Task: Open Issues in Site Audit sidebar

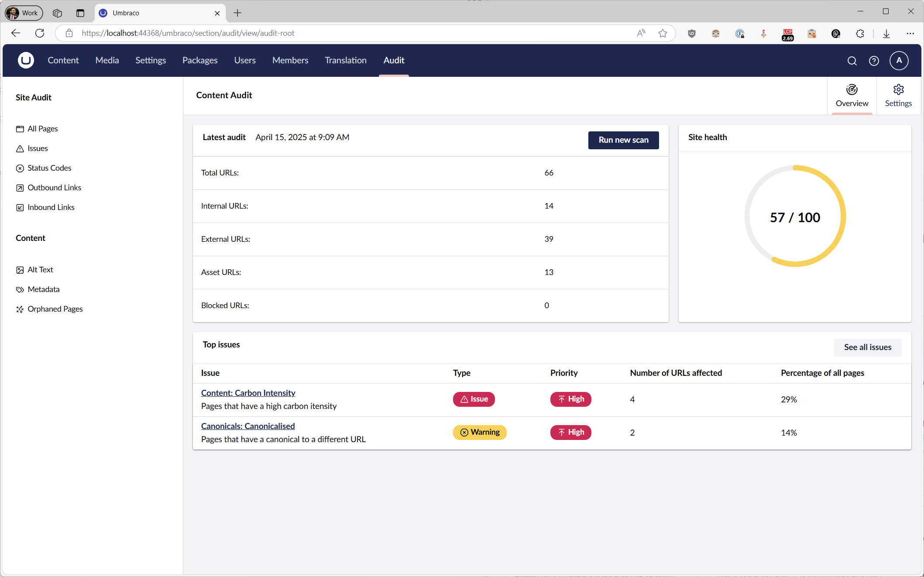Action: coord(38,148)
